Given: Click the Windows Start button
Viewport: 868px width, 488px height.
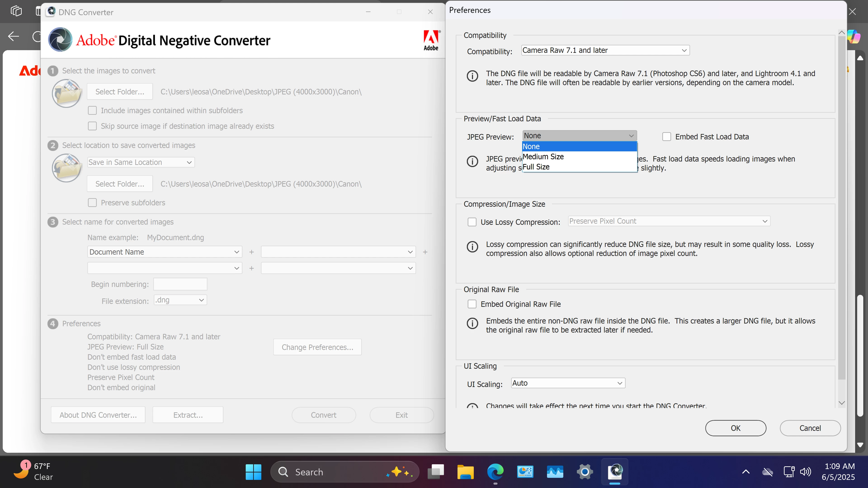Looking at the screenshot, I should coord(253,472).
